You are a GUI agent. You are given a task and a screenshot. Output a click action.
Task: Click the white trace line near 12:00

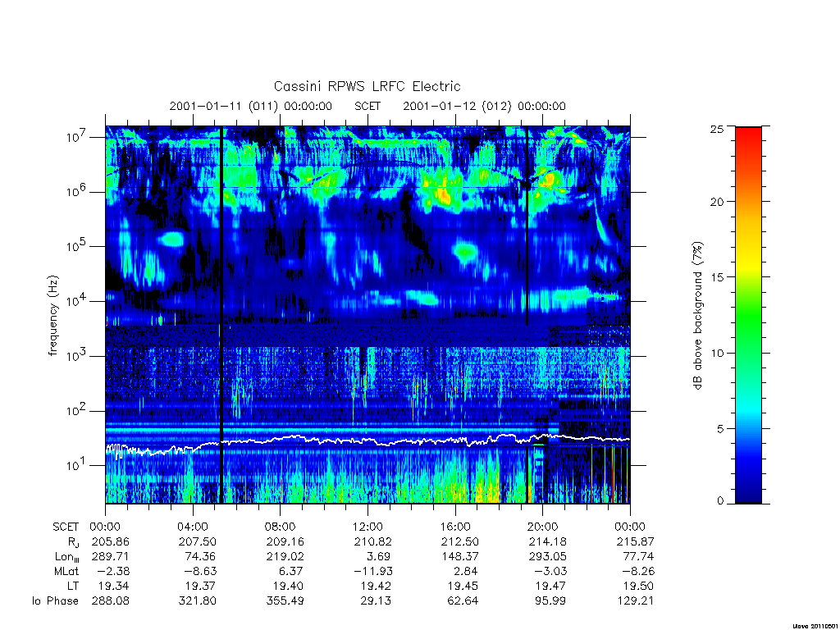tap(367, 441)
